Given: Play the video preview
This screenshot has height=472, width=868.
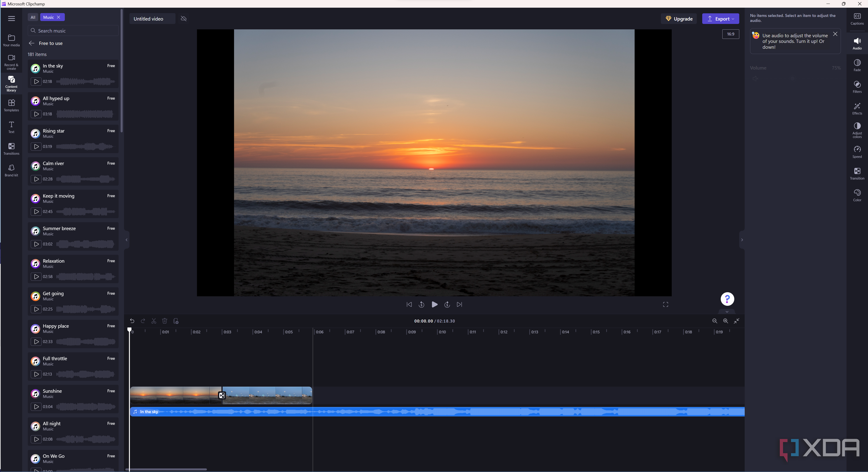Looking at the screenshot, I should point(434,305).
